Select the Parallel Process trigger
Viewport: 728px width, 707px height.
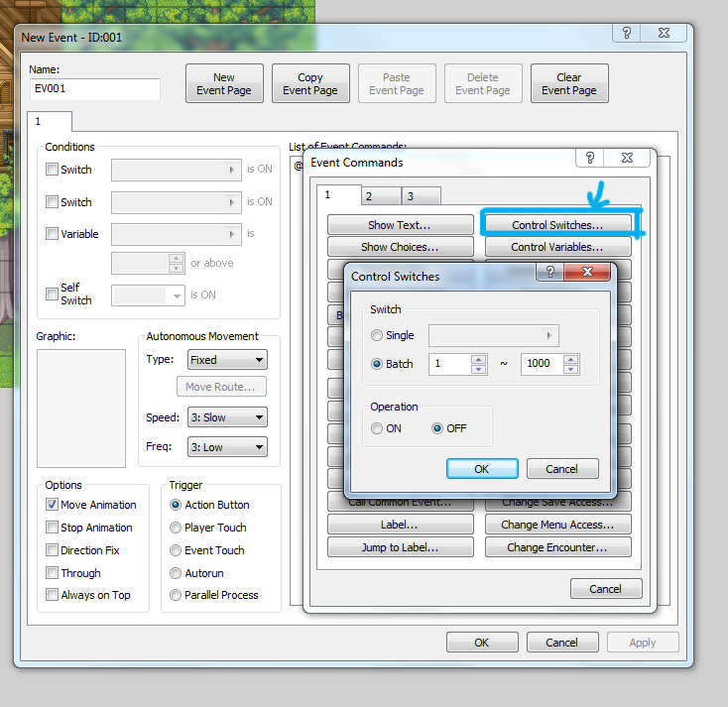click(x=176, y=595)
